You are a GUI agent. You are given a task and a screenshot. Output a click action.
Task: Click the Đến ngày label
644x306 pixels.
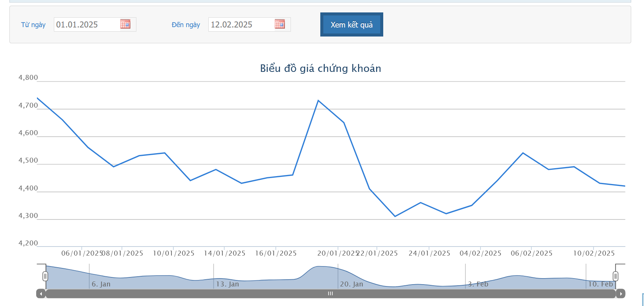coord(186,25)
